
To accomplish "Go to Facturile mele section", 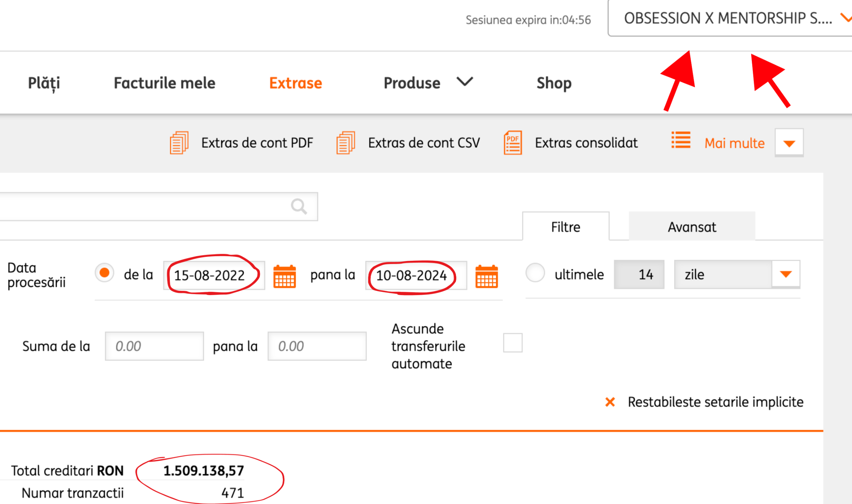I will click(x=164, y=83).
